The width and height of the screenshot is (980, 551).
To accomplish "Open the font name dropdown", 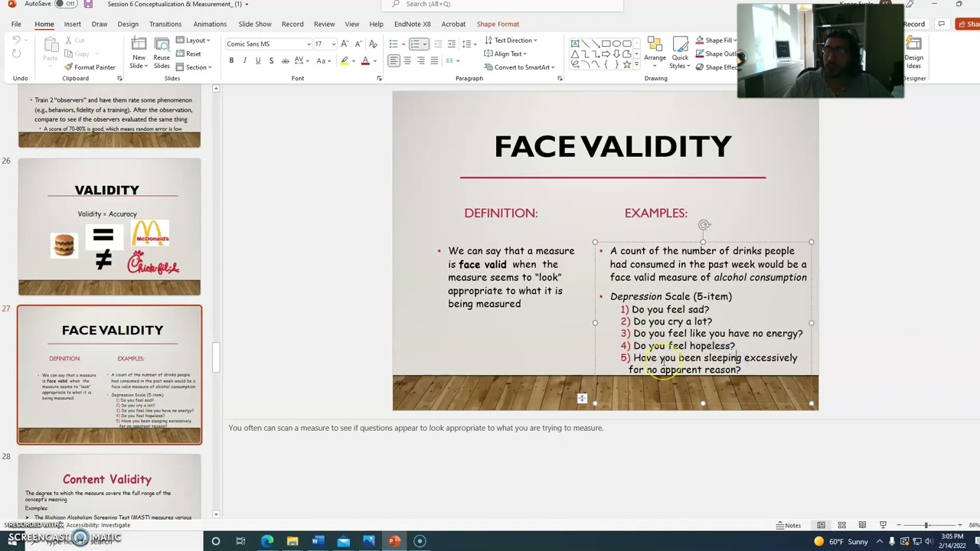I will click(309, 44).
